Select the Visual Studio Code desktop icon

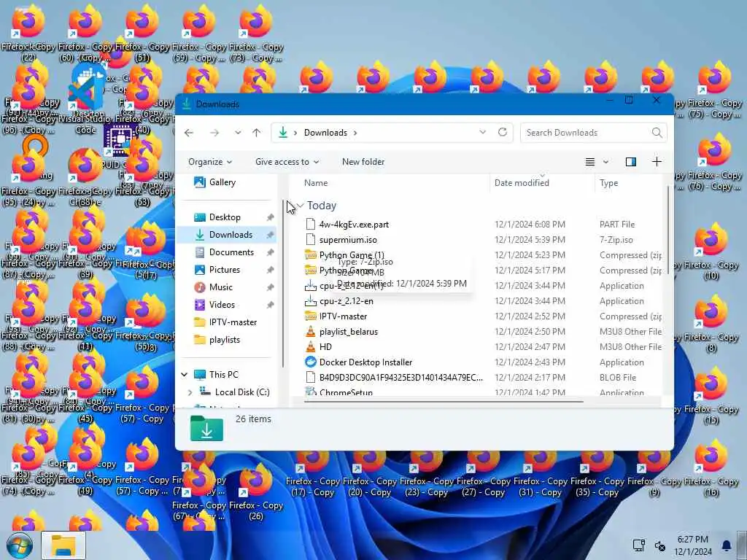click(86, 102)
